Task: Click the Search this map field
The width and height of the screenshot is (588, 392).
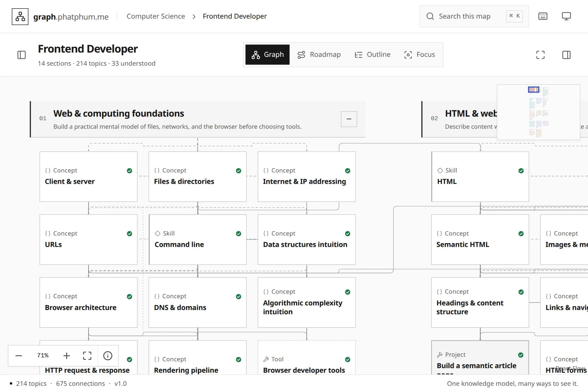Action: coord(474,16)
